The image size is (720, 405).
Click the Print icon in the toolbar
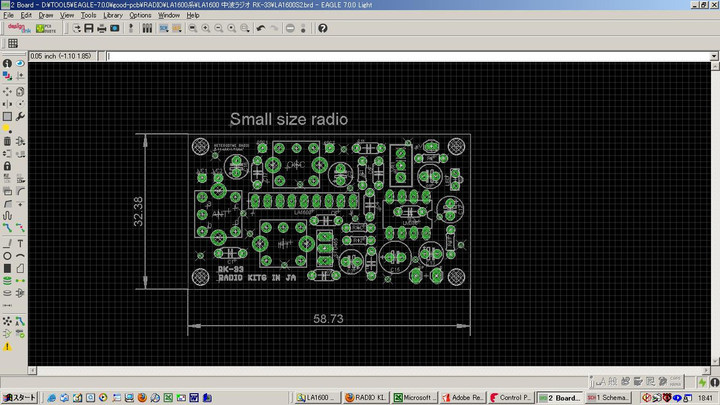coord(101,28)
